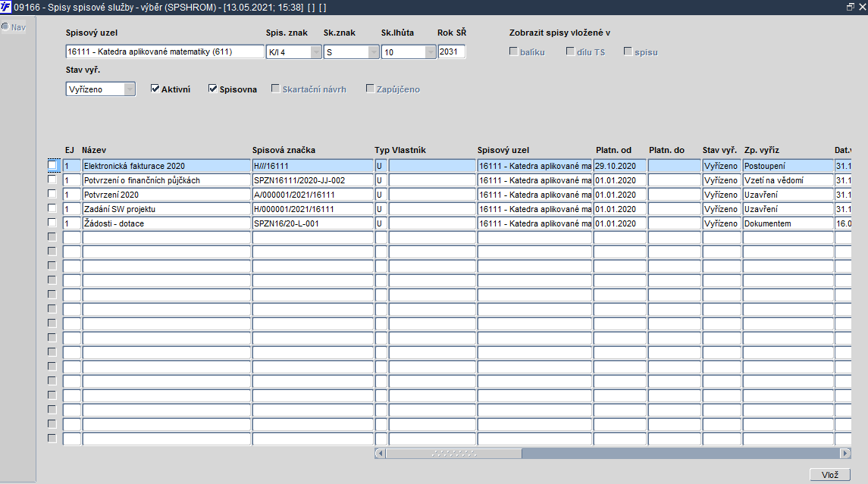Image resolution: width=868 pixels, height=484 pixels.
Task: Click the Spisový uzel input field
Action: (165, 52)
